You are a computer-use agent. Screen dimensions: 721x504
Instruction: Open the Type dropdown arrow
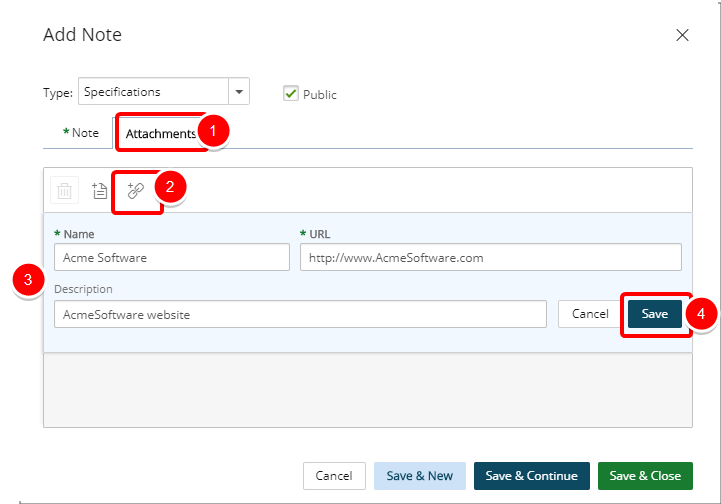239,92
